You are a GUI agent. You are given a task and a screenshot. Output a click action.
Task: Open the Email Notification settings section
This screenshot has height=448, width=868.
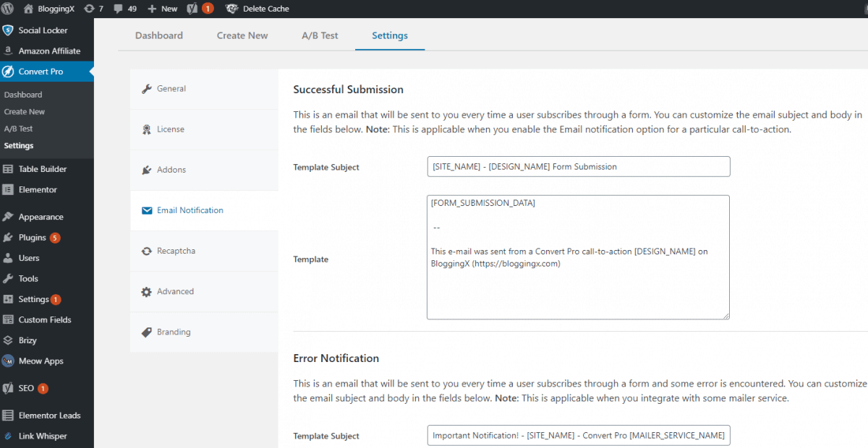tap(204, 210)
